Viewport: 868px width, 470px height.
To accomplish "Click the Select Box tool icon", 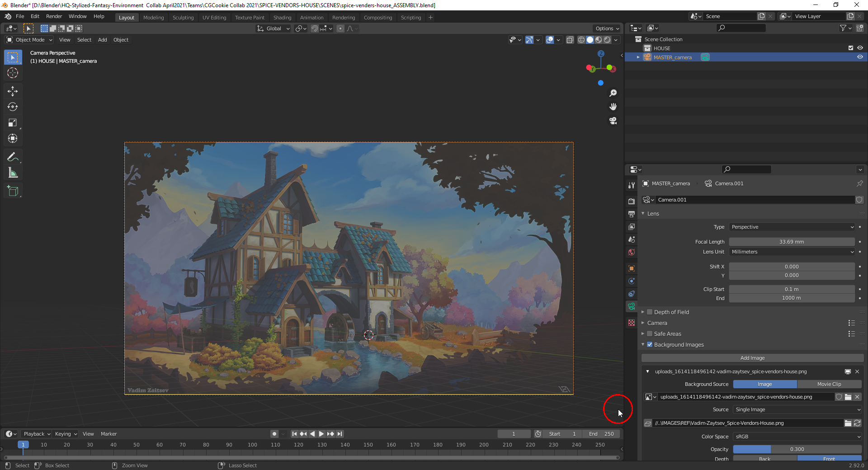I will [x=13, y=57].
